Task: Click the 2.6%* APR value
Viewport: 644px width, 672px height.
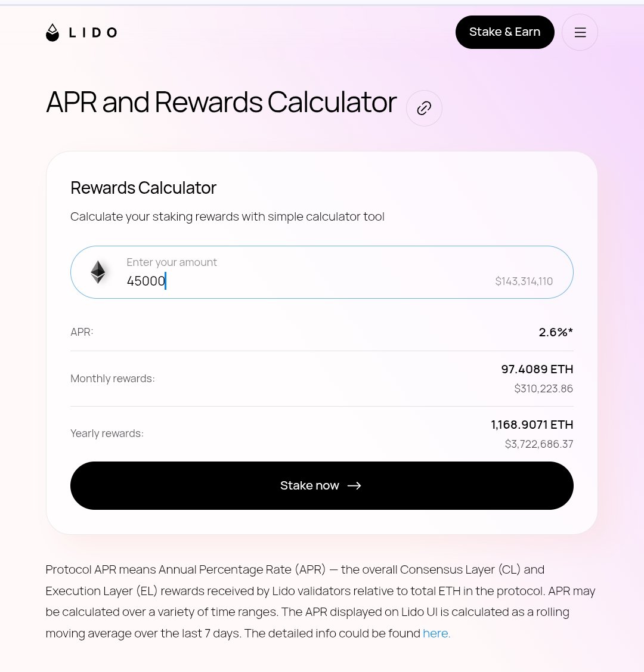Action: [x=556, y=332]
